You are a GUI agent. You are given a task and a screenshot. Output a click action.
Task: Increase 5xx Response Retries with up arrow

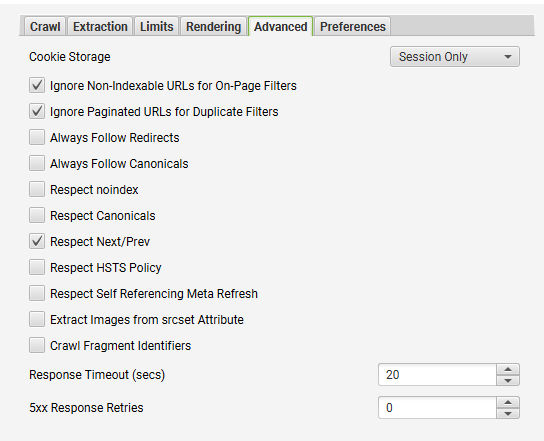coord(508,402)
